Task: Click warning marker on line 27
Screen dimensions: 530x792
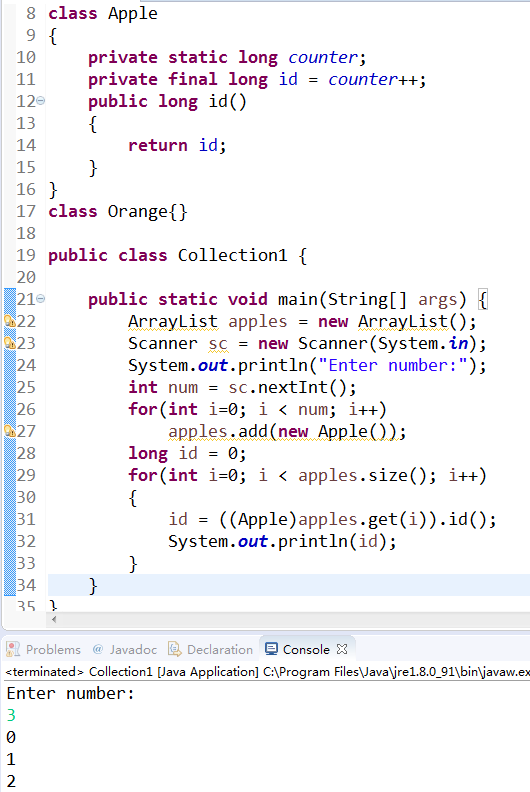Action: pos(10,431)
